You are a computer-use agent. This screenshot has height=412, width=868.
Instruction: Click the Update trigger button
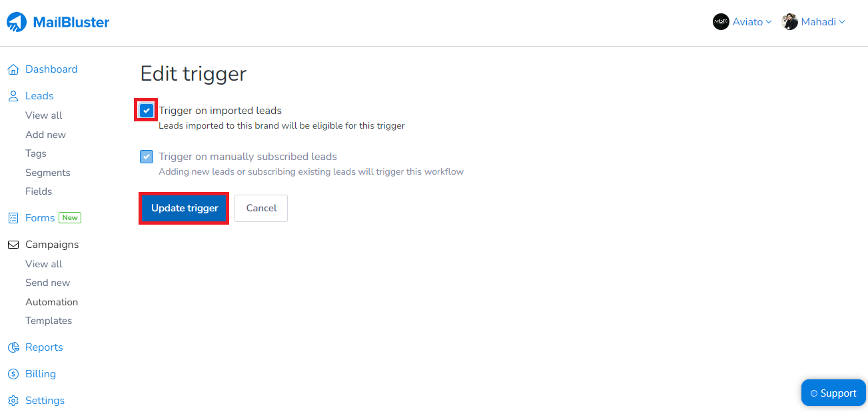click(x=184, y=208)
